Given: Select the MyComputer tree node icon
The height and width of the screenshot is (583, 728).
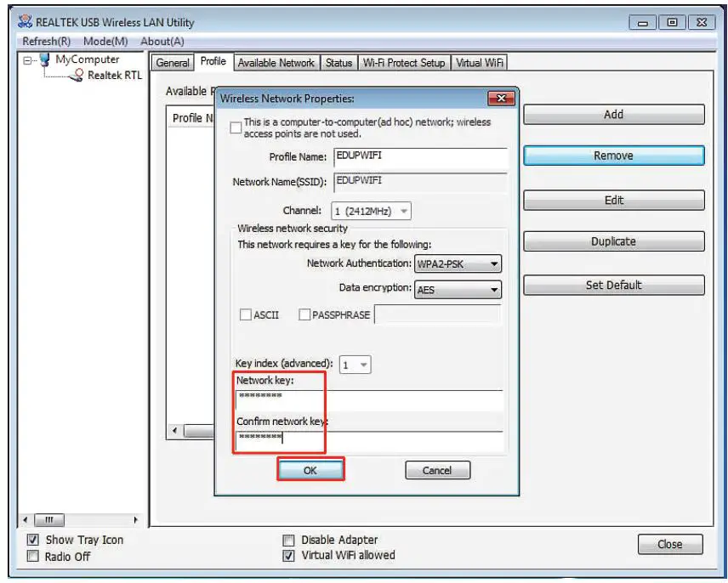Looking at the screenshot, I should [x=43, y=60].
